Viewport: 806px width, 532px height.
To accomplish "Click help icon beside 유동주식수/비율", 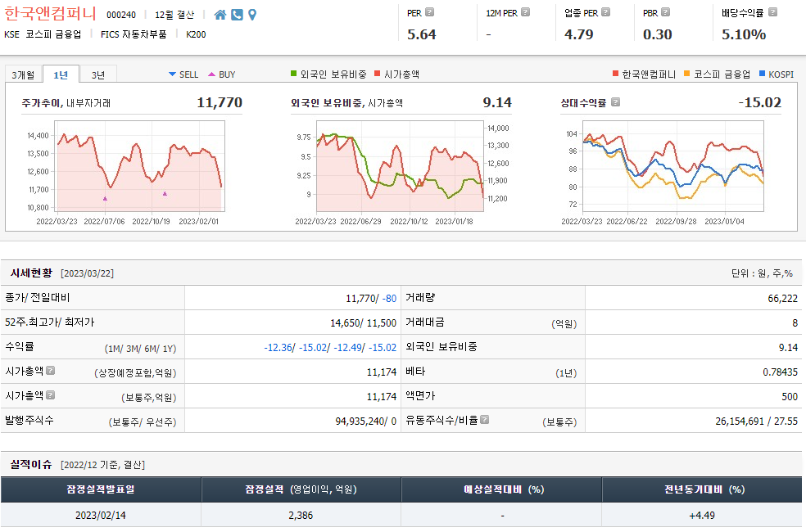I will [x=484, y=420].
